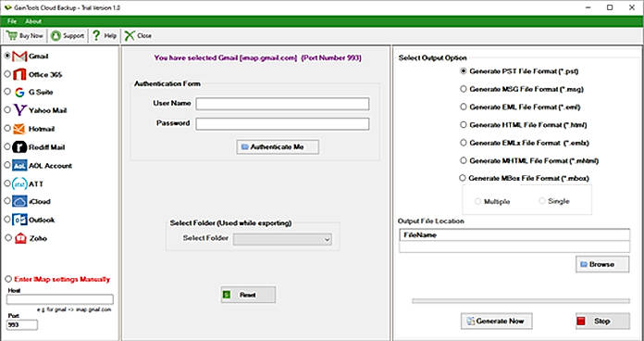This screenshot has height=341, width=644.
Task: Choose Generate HTML File Format option
Action: 464,125
